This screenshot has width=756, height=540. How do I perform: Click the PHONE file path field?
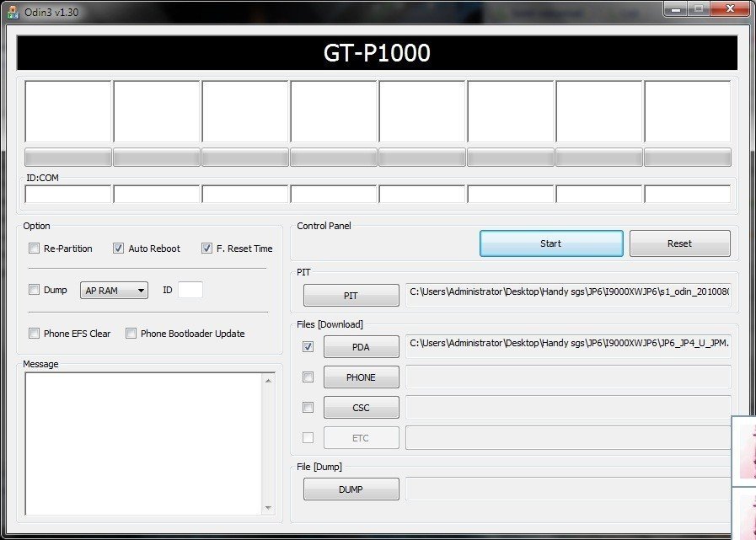(568, 377)
